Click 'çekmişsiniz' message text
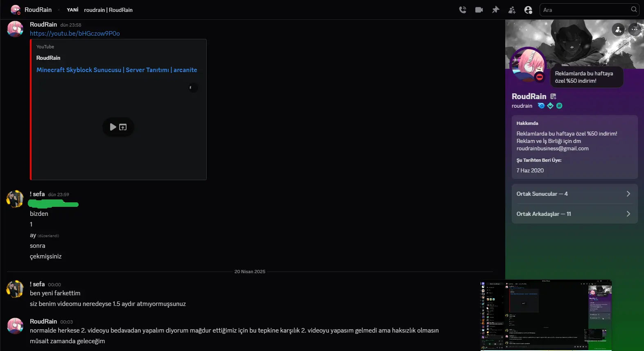The height and width of the screenshot is (351, 644). point(45,256)
